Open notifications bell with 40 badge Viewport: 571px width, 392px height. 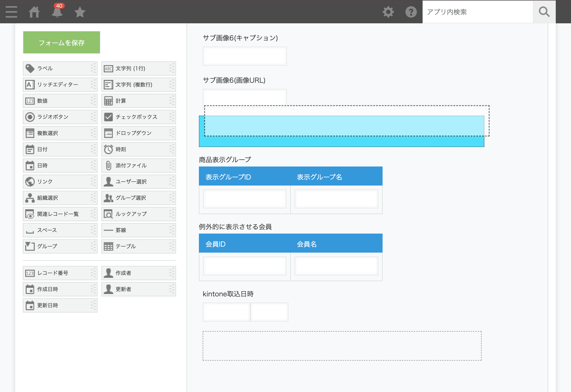point(57,12)
